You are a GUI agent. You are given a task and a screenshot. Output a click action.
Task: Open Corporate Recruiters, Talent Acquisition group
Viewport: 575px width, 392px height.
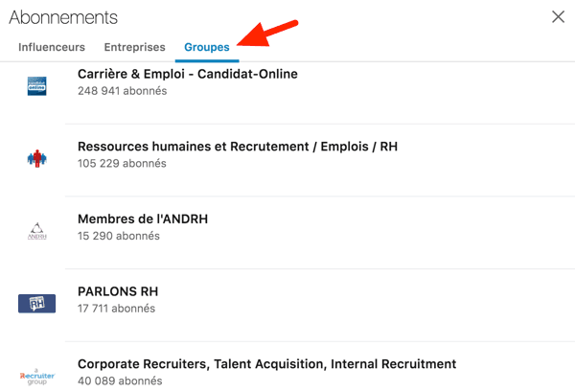point(266,364)
